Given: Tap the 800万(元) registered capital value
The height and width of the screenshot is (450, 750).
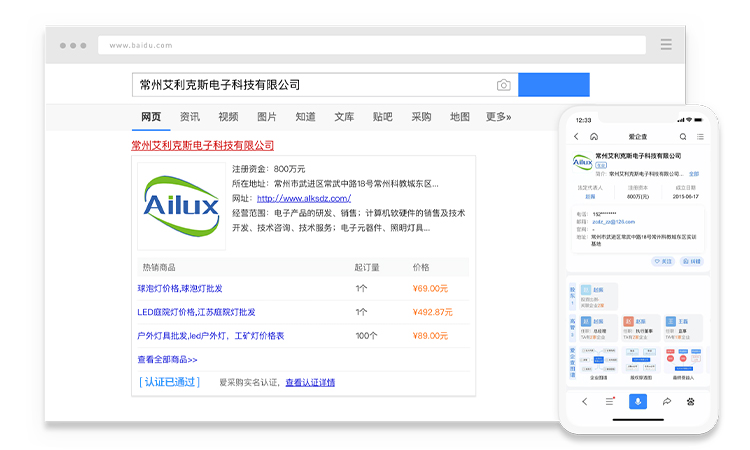Looking at the screenshot, I should pyautogui.click(x=638, y=197).
